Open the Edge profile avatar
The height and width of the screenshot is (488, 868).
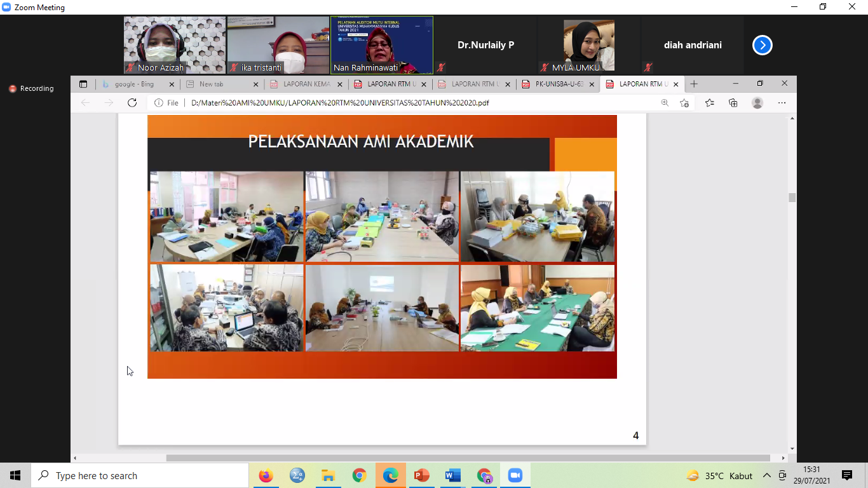click(757, 103)
